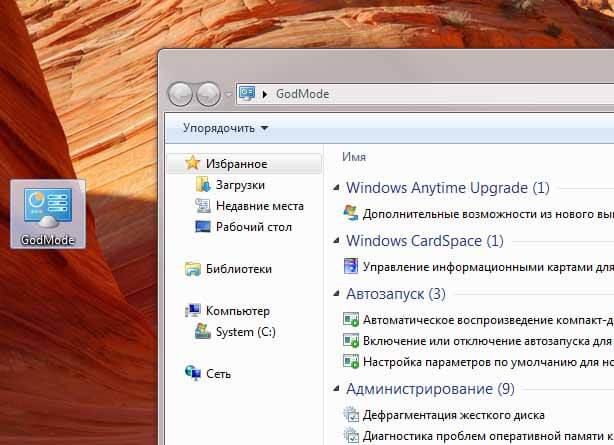This screenshot has width=614, height=445.
Task: Click the Сеть network item
Action: point(218,374)
